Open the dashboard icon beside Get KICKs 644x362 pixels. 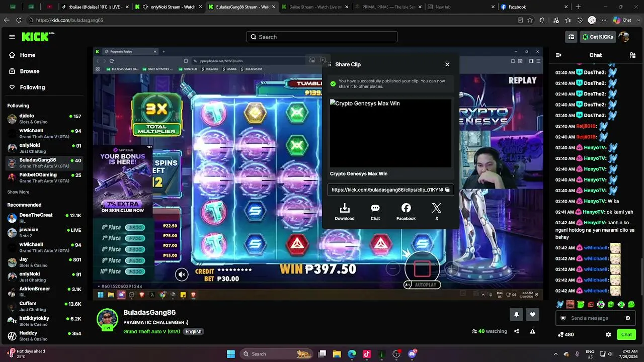pos(571,37)
